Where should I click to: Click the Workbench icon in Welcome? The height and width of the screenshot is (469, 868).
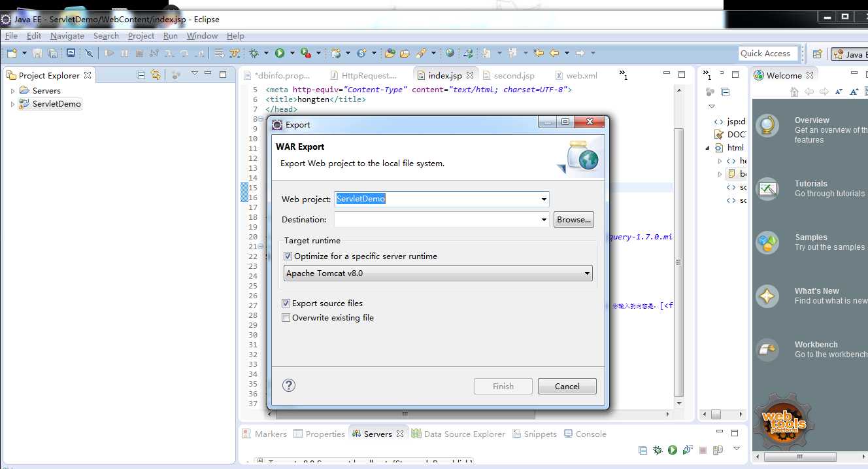(767, 350)
